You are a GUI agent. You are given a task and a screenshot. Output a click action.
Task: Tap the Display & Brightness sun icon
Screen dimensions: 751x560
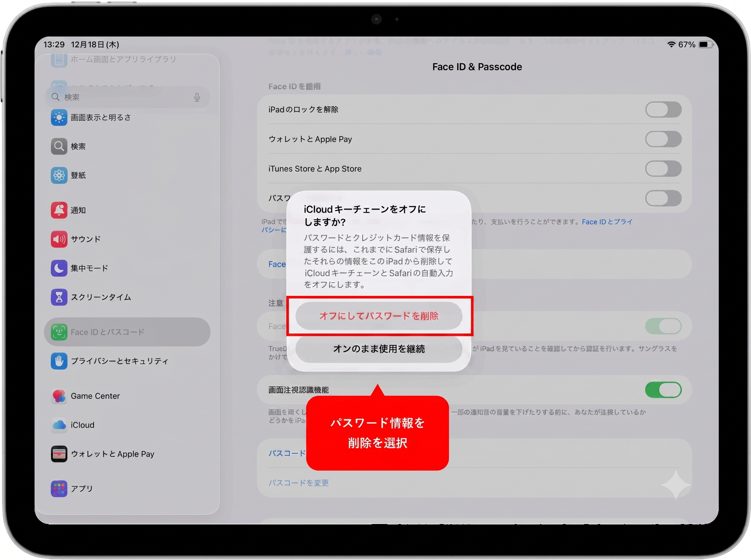click(59, 118)
